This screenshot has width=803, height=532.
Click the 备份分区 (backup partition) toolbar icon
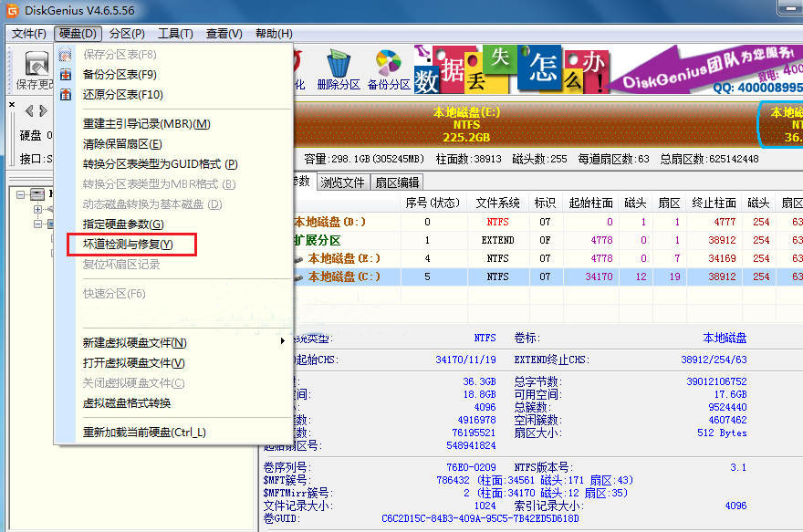pyautogui.click(x=387, y=64)
